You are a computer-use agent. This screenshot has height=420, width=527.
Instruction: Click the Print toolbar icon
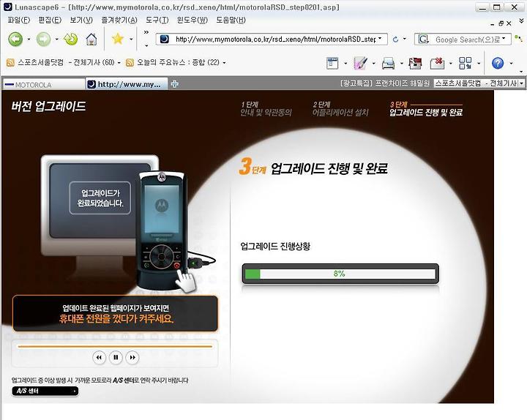tap(388, 63)
